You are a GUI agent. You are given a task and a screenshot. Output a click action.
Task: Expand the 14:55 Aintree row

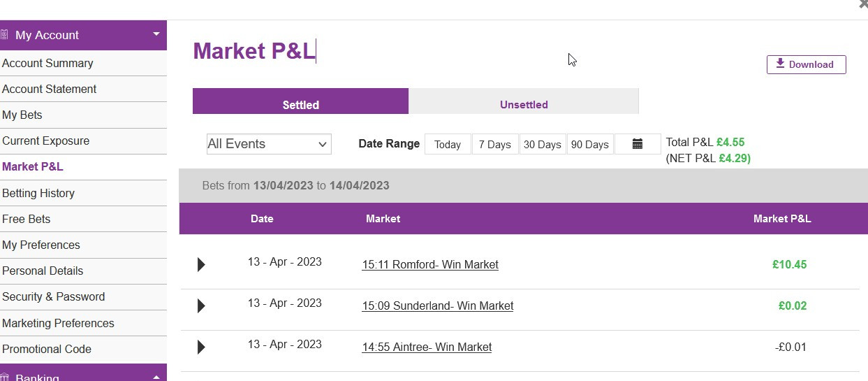click(x=201, y=347)
